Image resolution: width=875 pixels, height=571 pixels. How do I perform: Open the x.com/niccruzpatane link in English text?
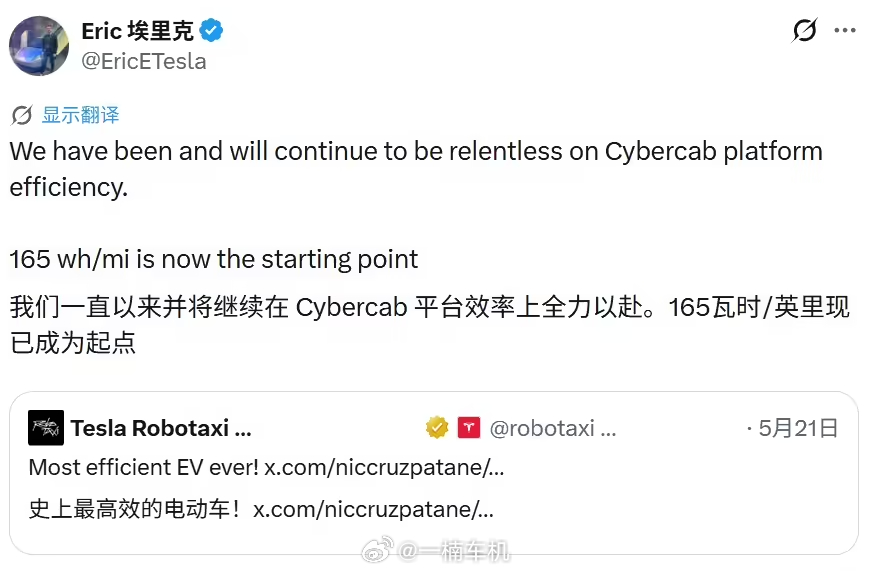[x=384, y=468]
